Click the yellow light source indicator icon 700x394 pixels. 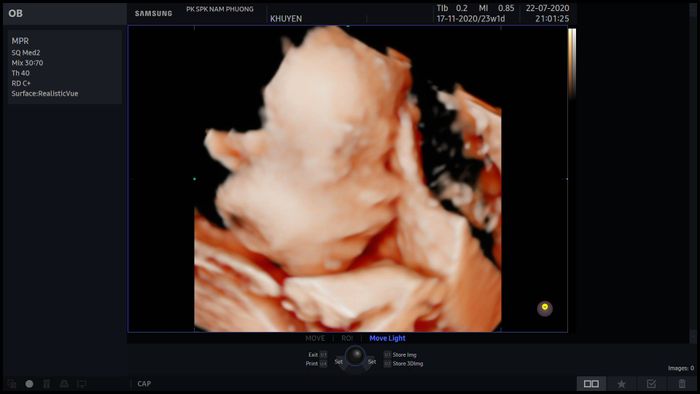tap(545, 308)
